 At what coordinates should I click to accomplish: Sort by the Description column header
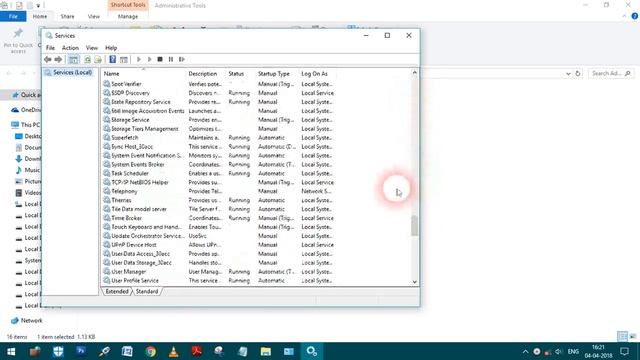point(206,73)
